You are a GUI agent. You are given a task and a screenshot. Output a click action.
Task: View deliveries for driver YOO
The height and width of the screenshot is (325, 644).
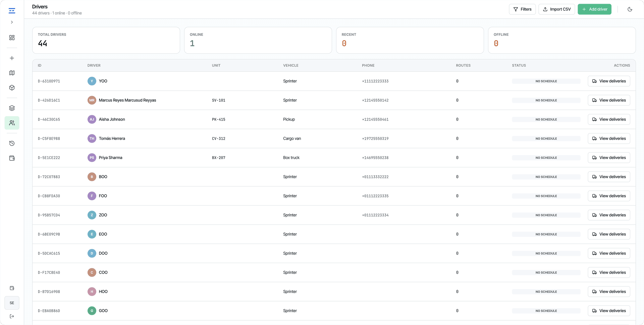tap(609, 81)
